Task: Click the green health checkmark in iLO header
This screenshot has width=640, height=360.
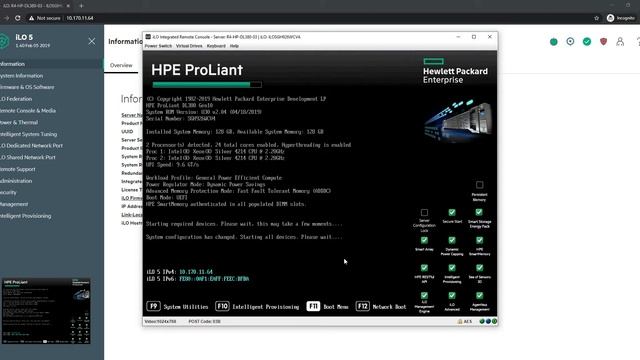Action: click(x=587, y=42)
